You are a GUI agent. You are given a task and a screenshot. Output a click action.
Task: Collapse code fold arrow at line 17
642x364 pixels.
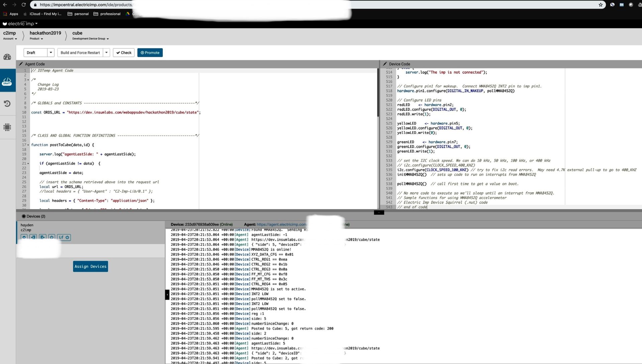pyautogui.click(x=28, y=145)
